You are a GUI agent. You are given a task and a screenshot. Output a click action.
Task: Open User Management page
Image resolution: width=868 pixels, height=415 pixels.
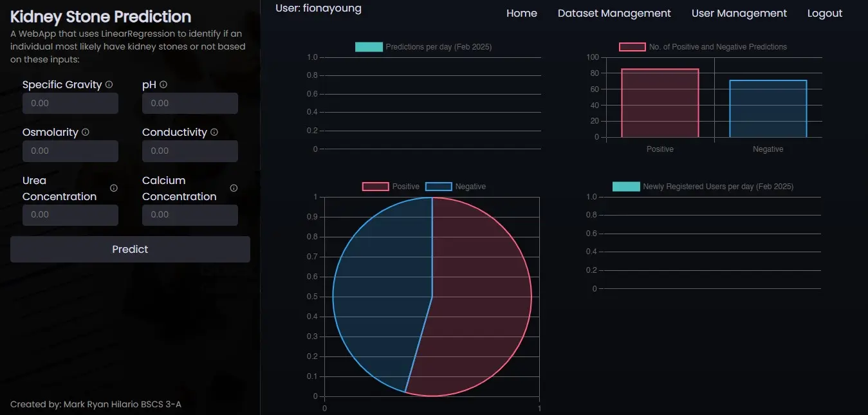(739, 14)
